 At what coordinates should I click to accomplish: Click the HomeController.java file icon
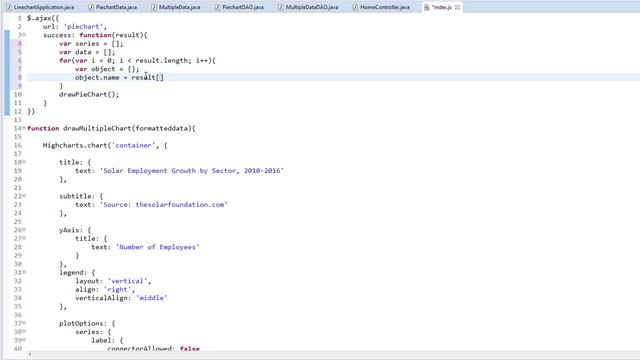(x=355, y=7)
